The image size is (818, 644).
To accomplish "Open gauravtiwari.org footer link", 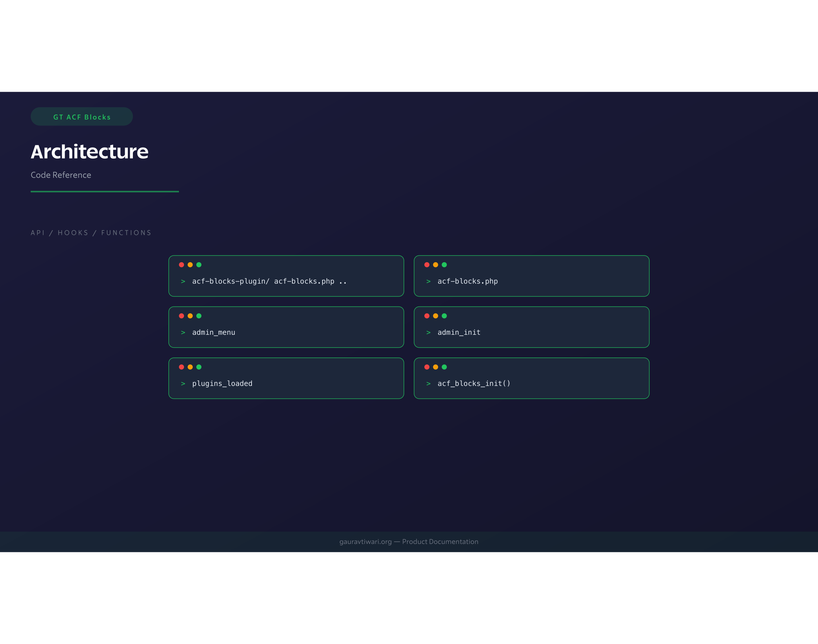I will (x=365, y=542).
